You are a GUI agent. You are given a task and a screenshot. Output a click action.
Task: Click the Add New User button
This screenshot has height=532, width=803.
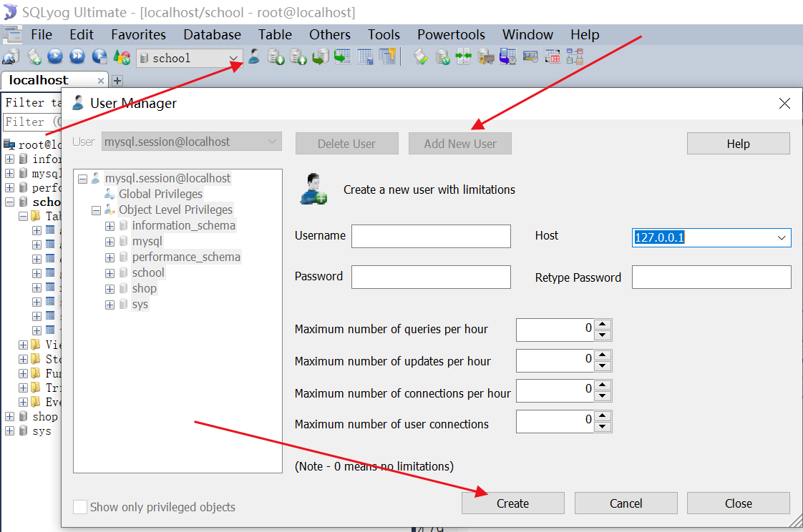point(460,144)
